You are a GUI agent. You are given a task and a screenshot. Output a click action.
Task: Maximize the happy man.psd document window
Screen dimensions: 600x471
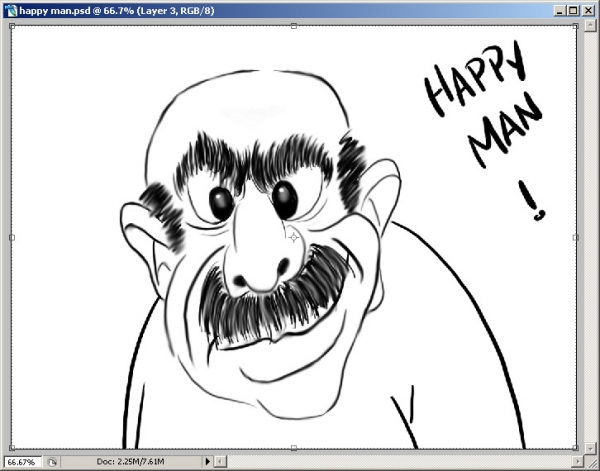pos(573,11)
